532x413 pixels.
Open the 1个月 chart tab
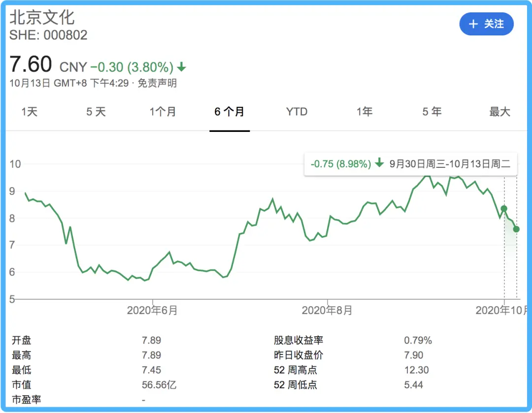tap(163, 112)
